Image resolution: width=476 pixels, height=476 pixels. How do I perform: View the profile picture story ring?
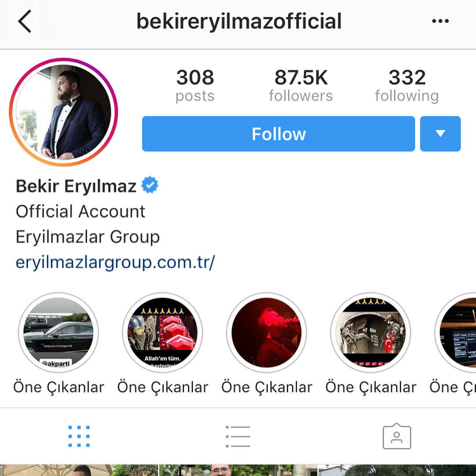point(63,112)
